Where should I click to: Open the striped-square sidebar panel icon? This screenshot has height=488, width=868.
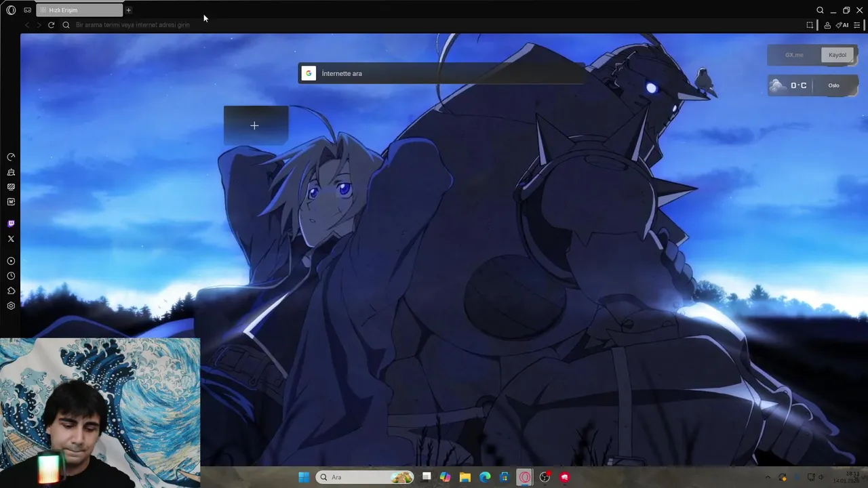(11, 187)
